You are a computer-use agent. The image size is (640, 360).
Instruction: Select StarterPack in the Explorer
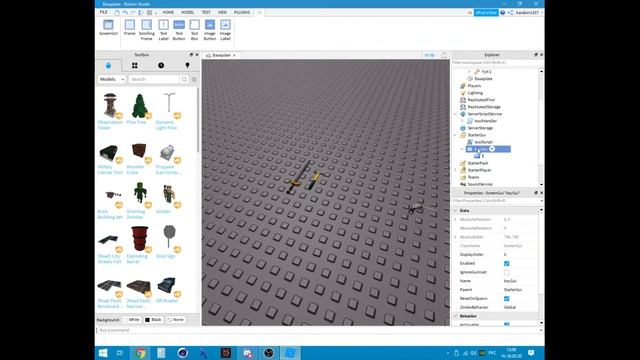pos(478,163)
